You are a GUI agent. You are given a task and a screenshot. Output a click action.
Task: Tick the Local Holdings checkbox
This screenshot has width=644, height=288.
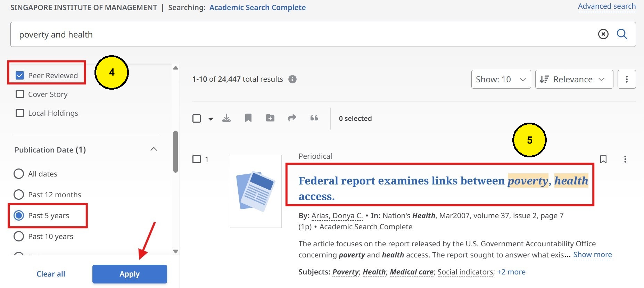pos(20,113)
